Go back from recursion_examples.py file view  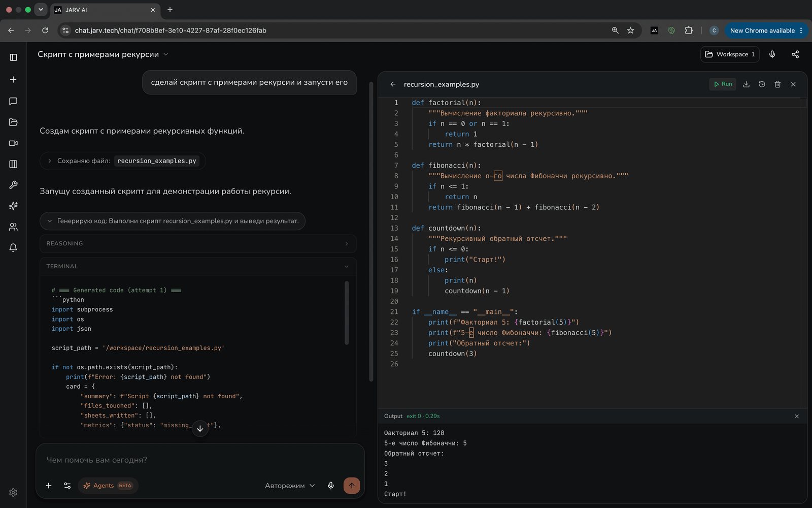[393, 84]
